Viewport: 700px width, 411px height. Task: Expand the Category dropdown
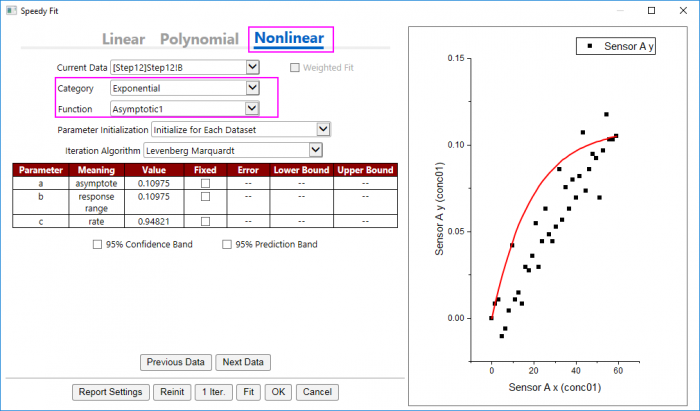pos(251,88)
